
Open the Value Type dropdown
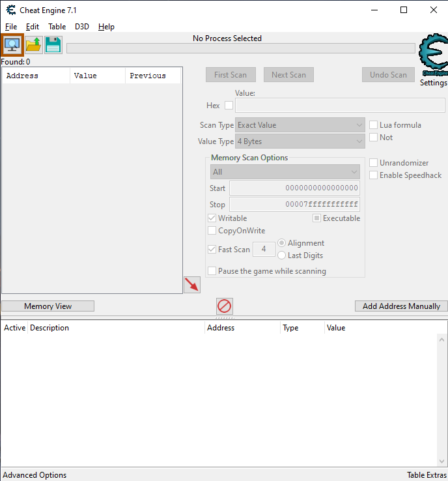point(300,141)
